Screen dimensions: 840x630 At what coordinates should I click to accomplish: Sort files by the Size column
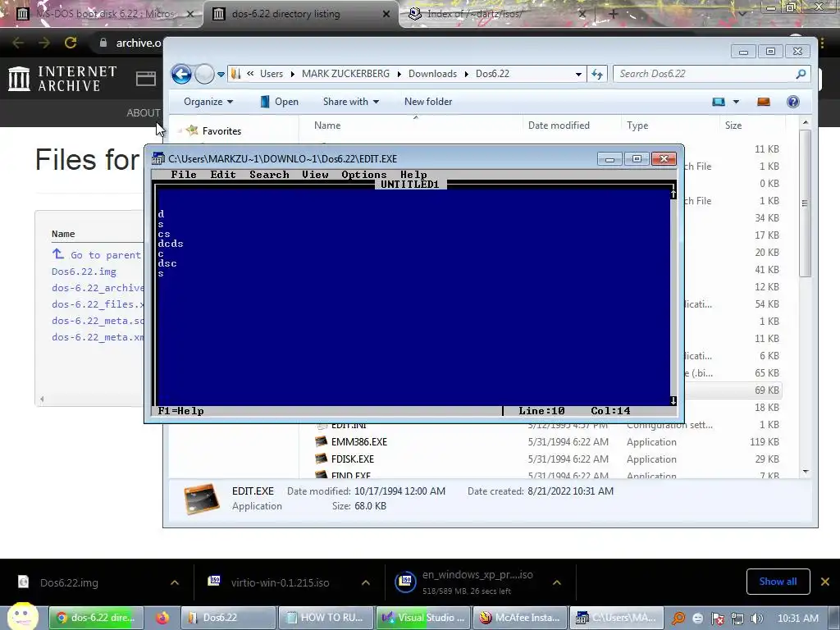pyautogui.click(x=733, y=126)
